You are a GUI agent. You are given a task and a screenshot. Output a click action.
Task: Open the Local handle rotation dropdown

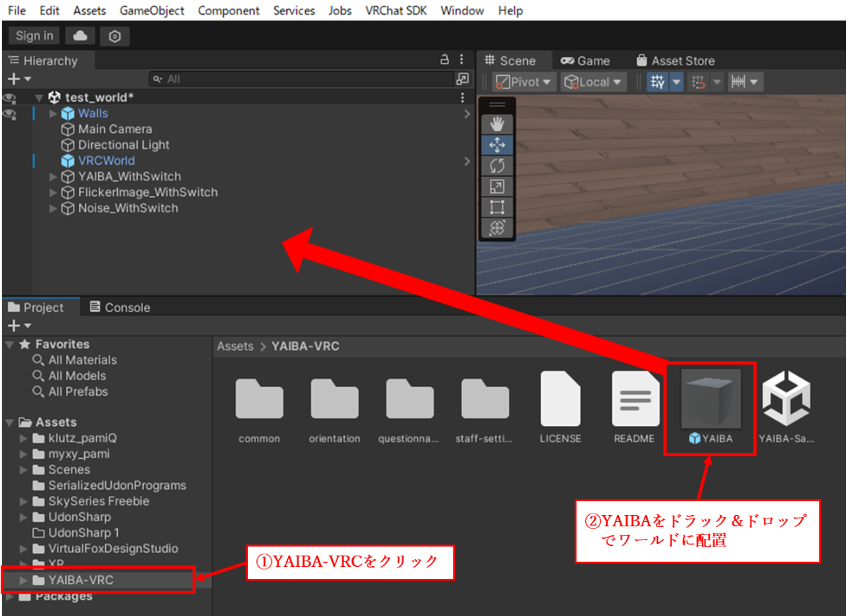(593, 82)
